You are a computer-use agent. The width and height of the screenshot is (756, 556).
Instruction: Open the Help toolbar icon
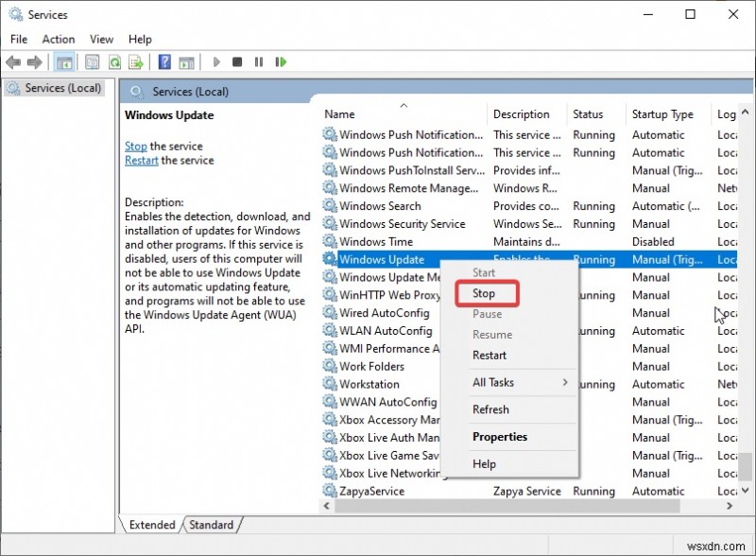tap(164, 61)
